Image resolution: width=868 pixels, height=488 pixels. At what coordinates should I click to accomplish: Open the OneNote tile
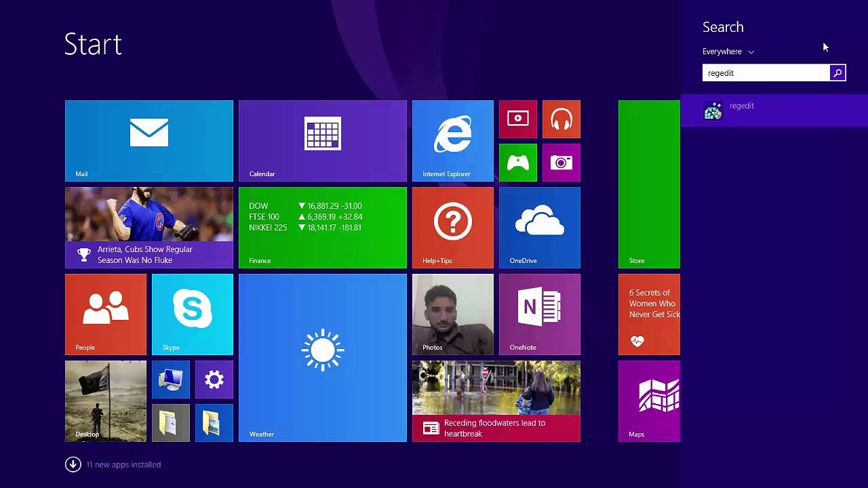click(540, 314)
